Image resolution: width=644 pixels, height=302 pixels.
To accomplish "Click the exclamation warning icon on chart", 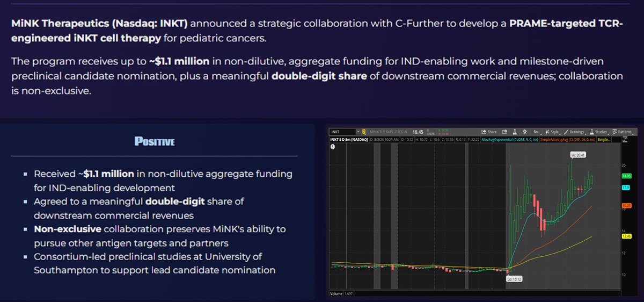I will coord(333,147).
